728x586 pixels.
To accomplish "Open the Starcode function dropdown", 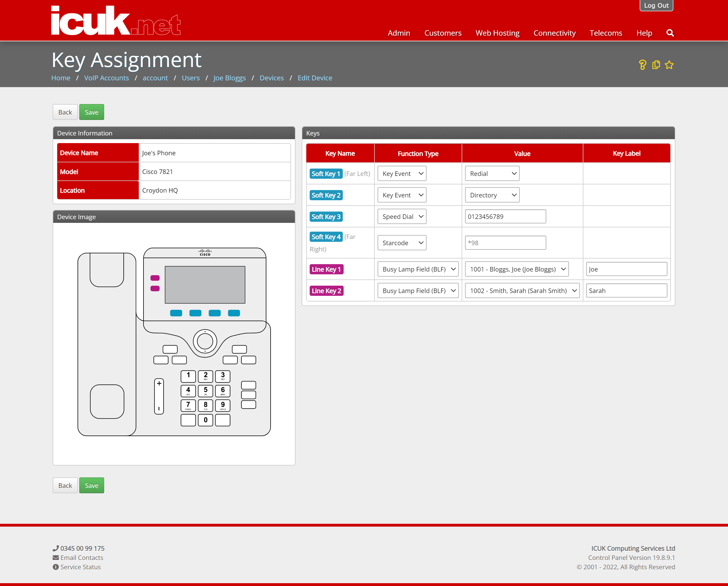I will click(x=402, y=243).
